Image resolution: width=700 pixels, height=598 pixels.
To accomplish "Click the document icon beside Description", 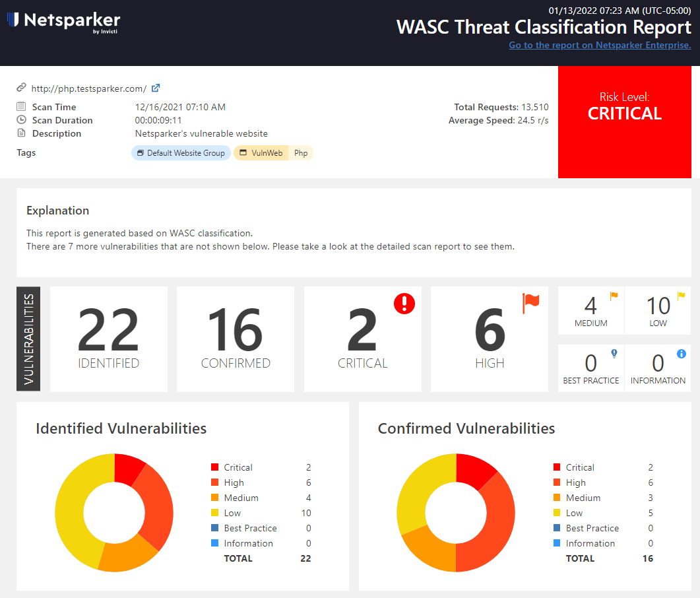I will pos(21,133).
